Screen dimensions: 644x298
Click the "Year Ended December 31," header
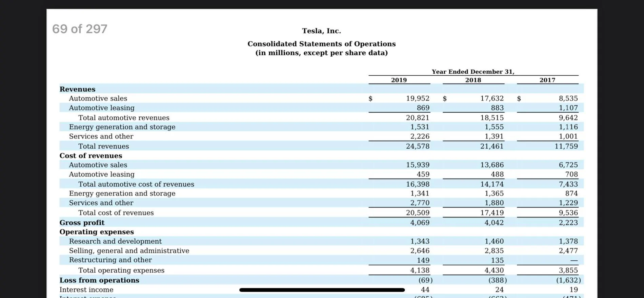[x=473, y=72]
